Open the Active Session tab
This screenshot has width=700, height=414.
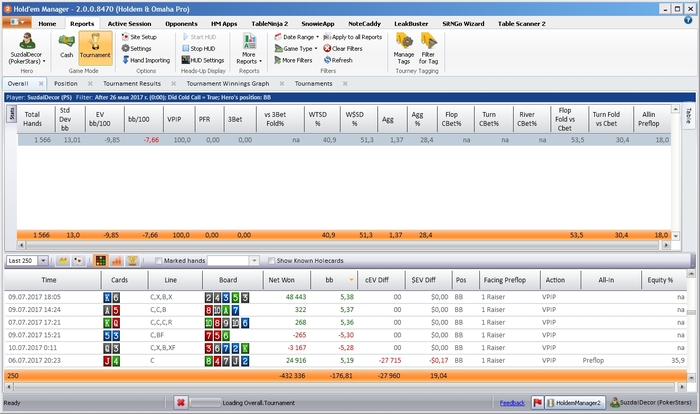[x=129, y=24]
